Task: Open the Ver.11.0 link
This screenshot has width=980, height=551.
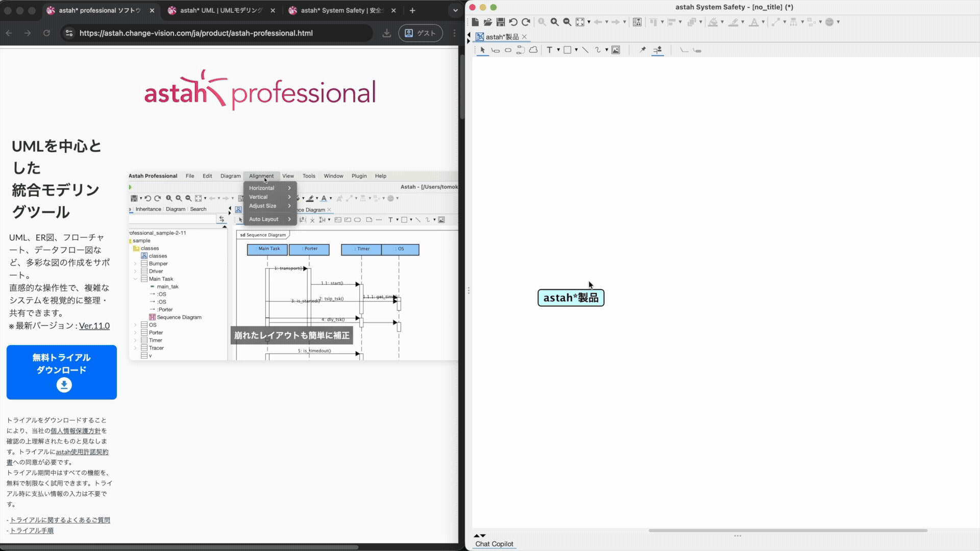Action: (94, 325)
